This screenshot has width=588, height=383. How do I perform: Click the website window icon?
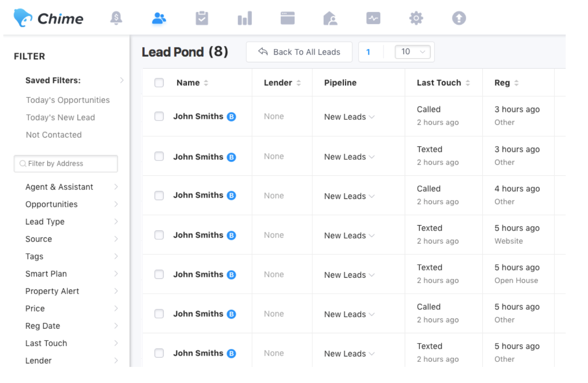point(287,18)
